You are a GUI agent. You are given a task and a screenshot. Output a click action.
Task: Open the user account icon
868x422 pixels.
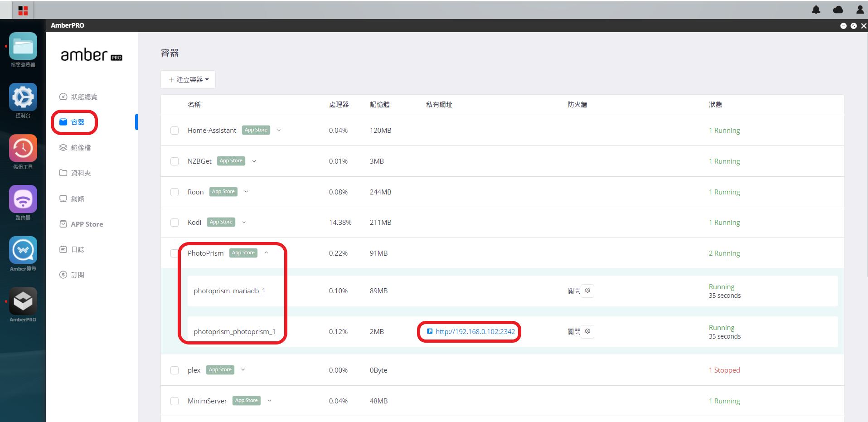point(860,10)
